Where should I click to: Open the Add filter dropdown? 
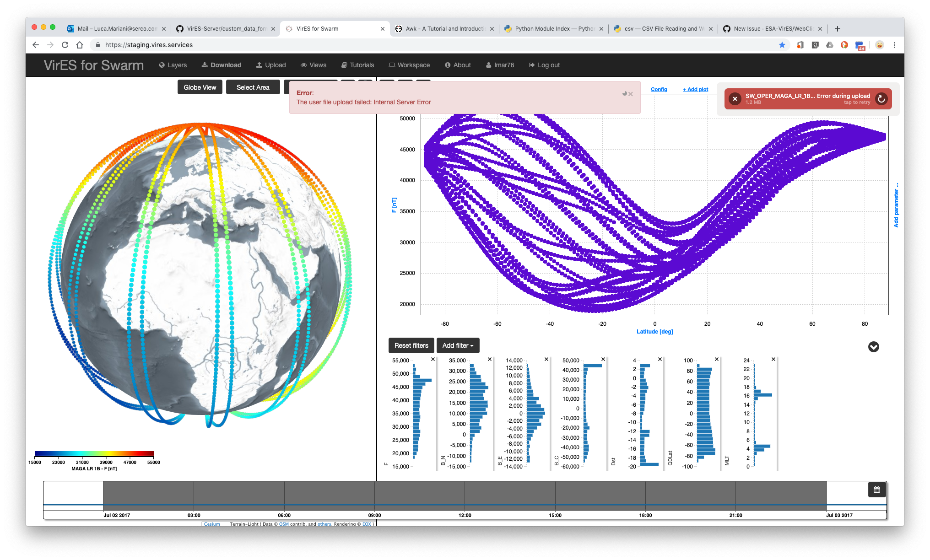pos(458,345)
